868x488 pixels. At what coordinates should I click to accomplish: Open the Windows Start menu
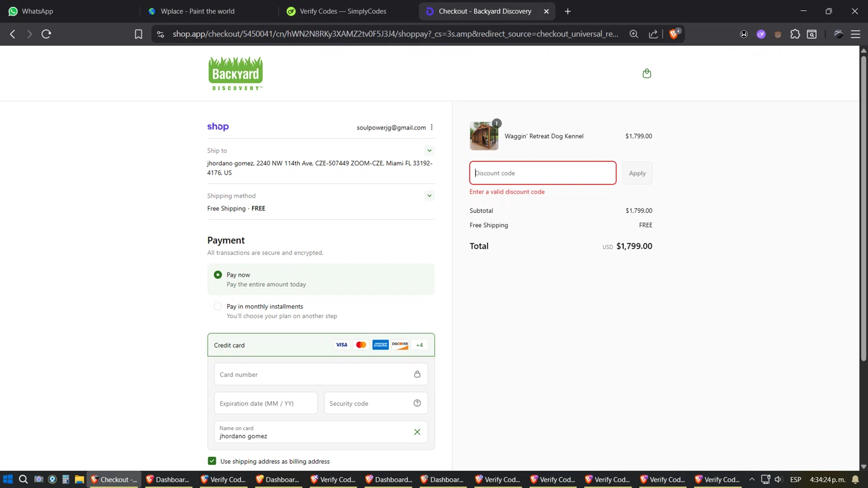click(x=8, y=479)
